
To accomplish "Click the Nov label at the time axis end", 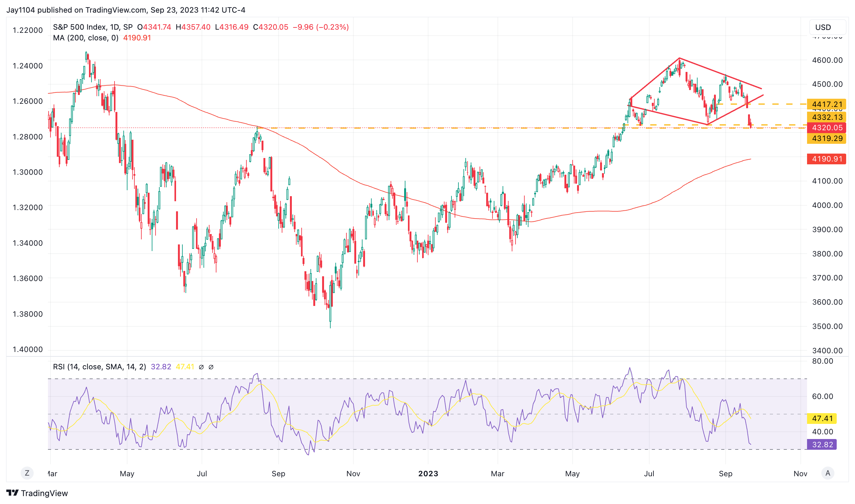I will (x=800, y=473).
